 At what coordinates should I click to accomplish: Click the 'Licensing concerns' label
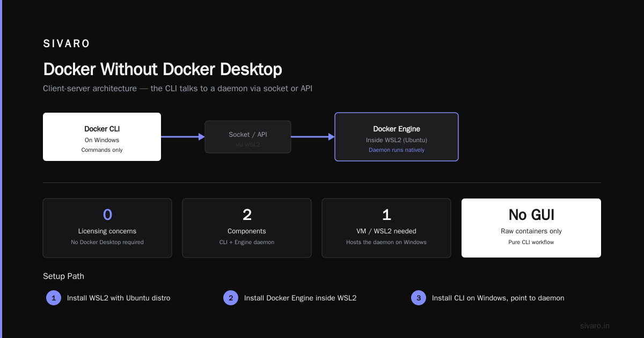[x=107, y=231]
